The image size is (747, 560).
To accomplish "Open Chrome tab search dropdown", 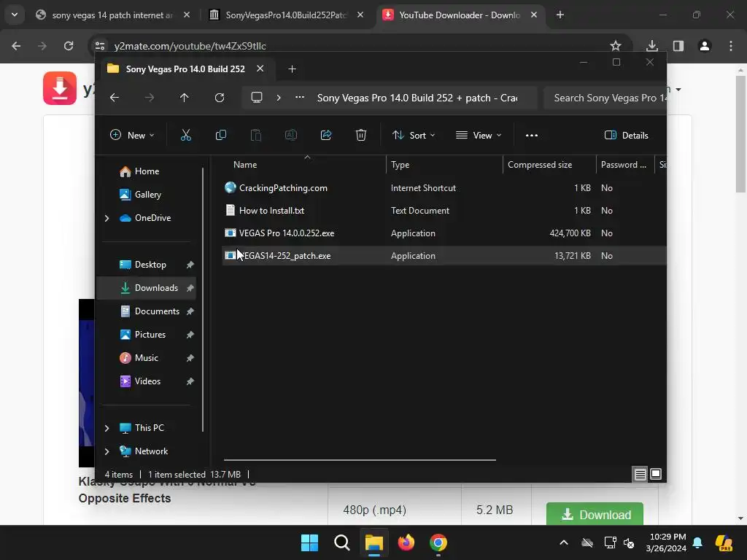I will (x=15, y=15).
